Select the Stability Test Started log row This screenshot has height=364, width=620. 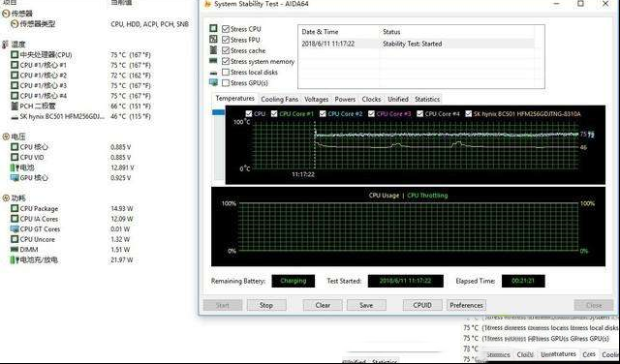(418, 44)
